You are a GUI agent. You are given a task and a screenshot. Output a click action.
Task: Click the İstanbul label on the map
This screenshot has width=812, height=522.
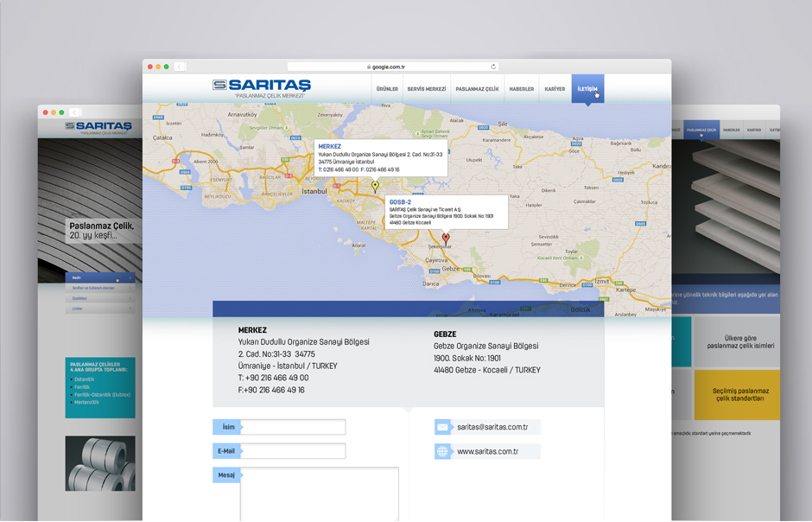(x=314, y=191)
